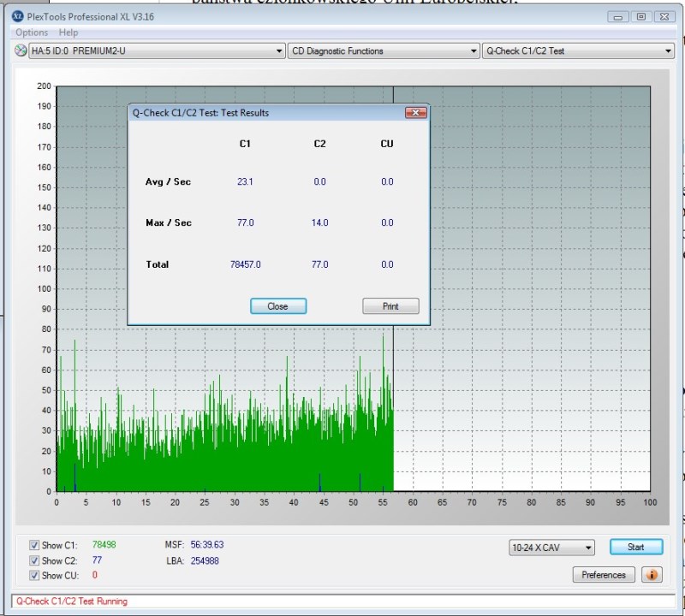Image resolution: width=685 pixels, height=616 pixels.
Task: Click the C1 Avg / Sec value 23.1
Action: 245,181
